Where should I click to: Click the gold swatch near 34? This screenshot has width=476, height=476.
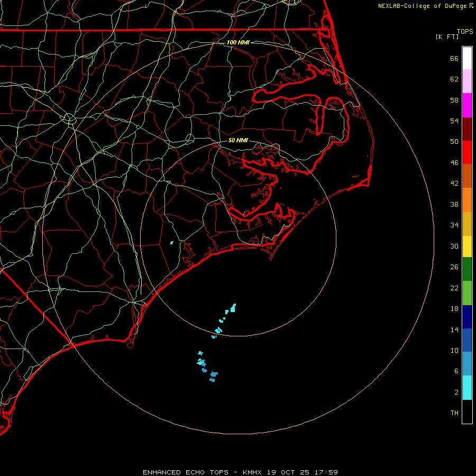point(467,224)
